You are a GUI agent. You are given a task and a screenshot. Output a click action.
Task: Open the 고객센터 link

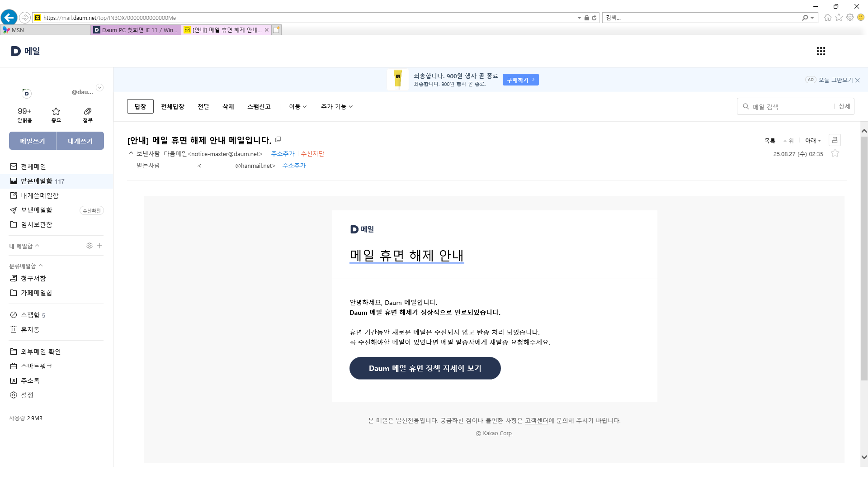coord(536,421)
